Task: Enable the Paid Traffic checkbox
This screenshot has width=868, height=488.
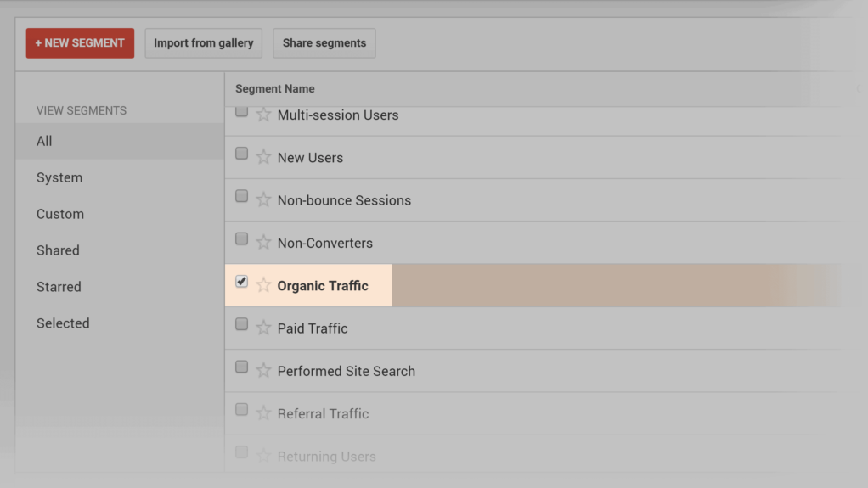Action: point(242,324)
